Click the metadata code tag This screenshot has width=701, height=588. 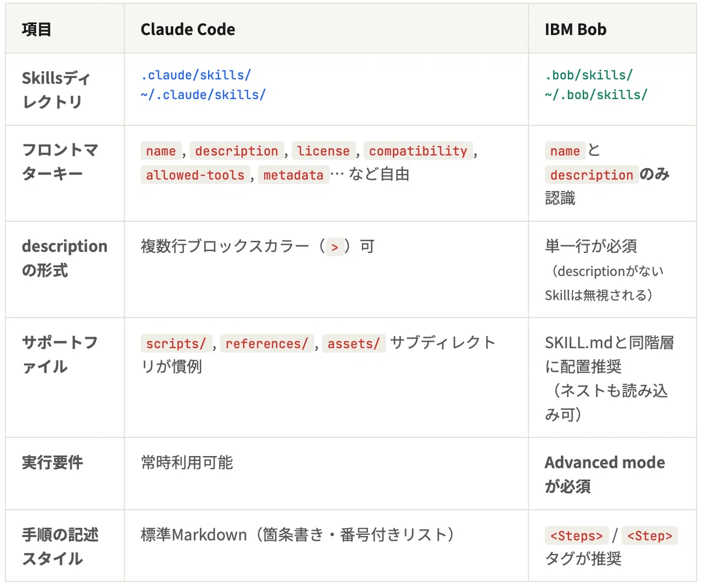(293, 175)
